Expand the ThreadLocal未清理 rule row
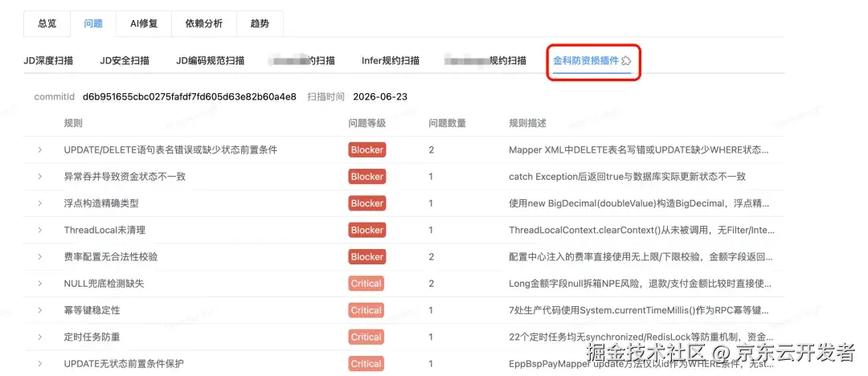The image size is (868, 376). pos(40,230)
